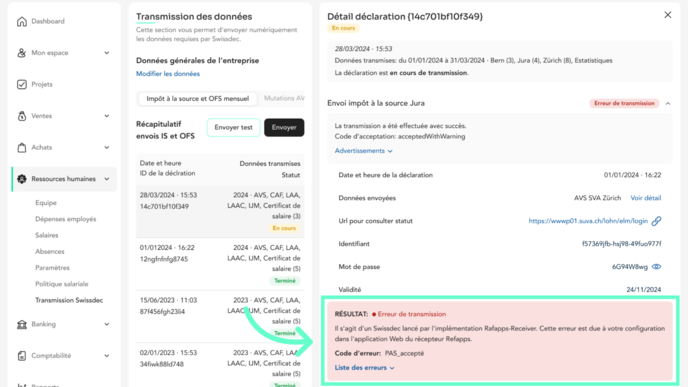Screen dimensions: 688x387
Task: Click the Modifier les données link
Action: click(168, 74)
